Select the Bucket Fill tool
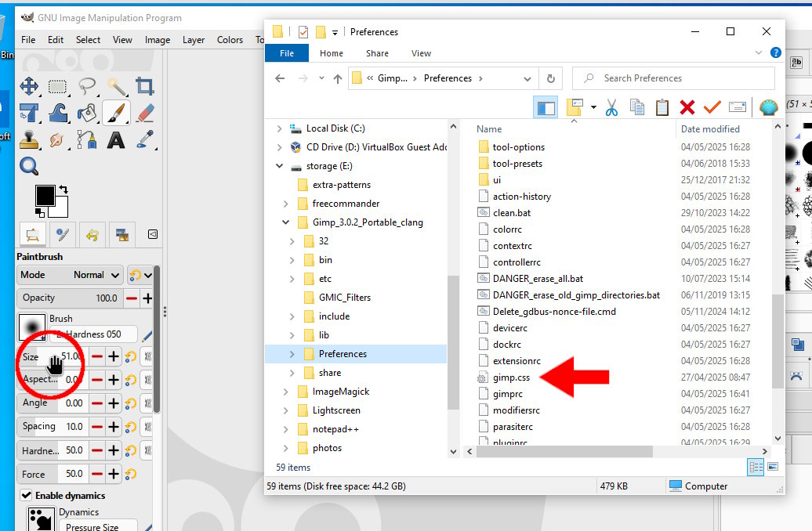The height and width of the screenshot is (531, 812). (x=87, y=113)
